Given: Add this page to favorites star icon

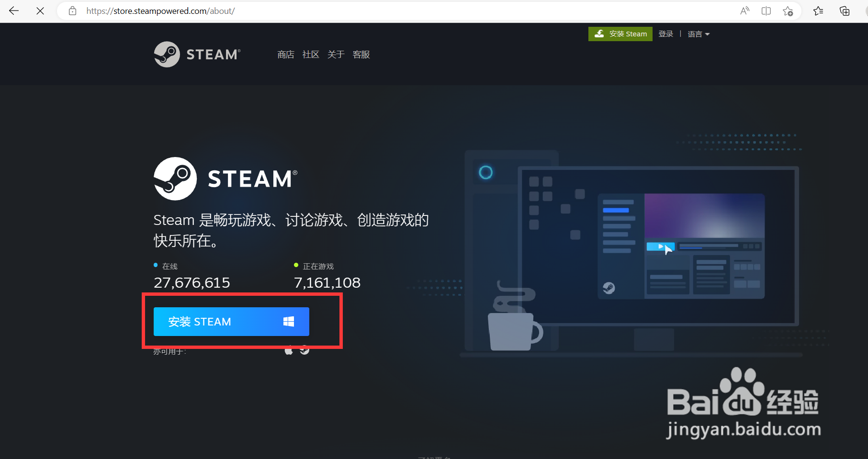Looking at the screenshot, I should pos(788,11).
